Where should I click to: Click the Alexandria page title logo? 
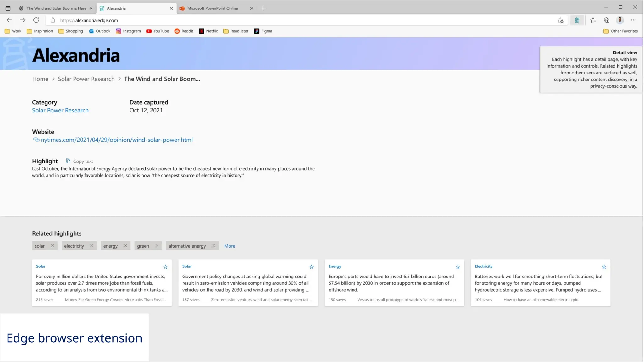click(x=76, y=55)
